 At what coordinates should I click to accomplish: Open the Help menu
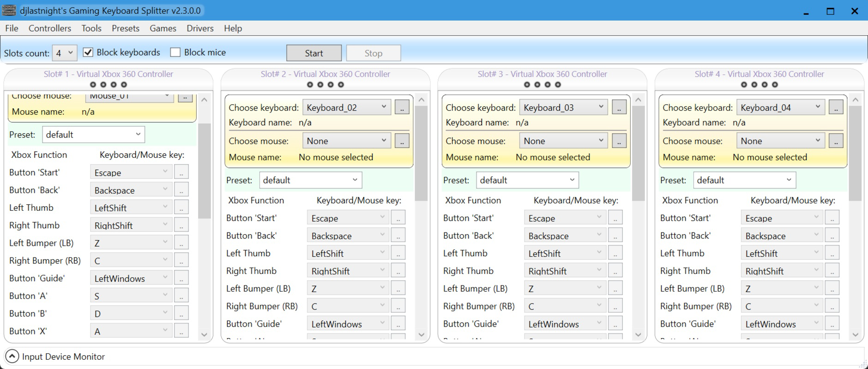[233, 28]
